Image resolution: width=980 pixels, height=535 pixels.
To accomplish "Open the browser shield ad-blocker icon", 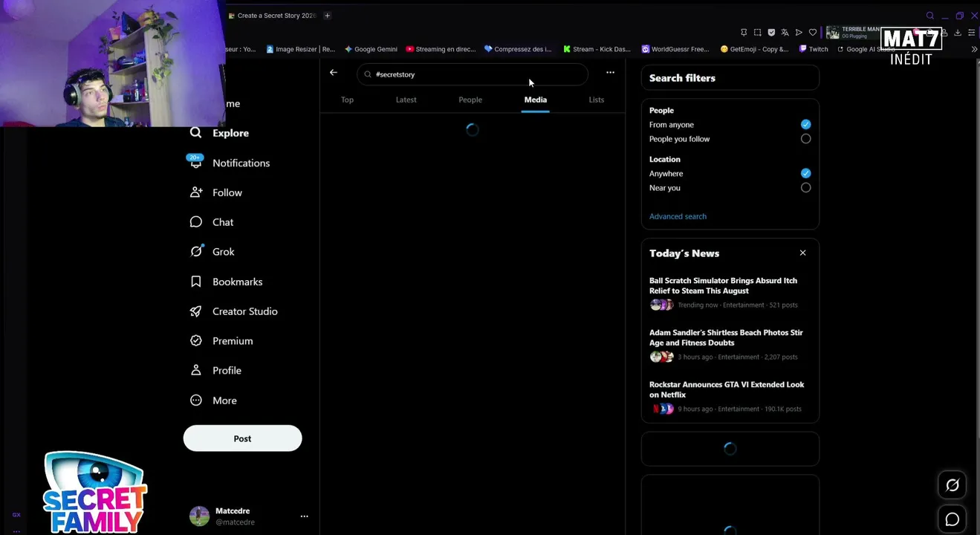I will (x=771, y=33).
